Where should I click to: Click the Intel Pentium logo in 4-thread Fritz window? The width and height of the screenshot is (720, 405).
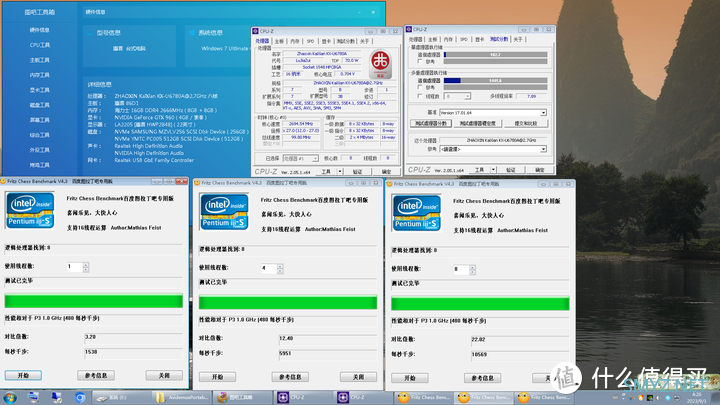[x=224, y=212]
